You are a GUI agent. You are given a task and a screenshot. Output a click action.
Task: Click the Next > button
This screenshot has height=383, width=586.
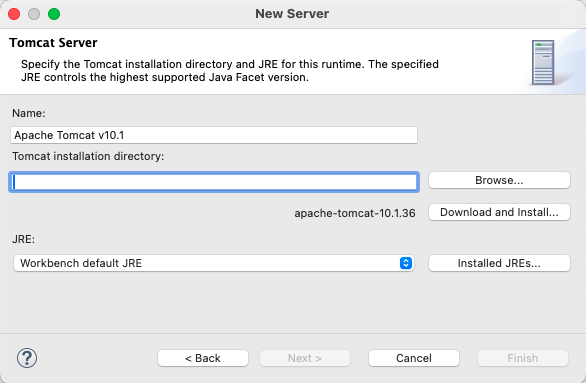(x=305, y=358)
